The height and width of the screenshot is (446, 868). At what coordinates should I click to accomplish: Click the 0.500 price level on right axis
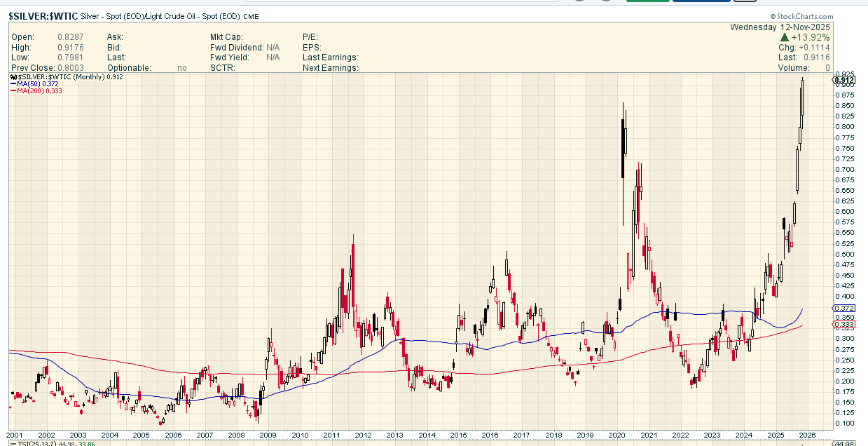point(843,254)
